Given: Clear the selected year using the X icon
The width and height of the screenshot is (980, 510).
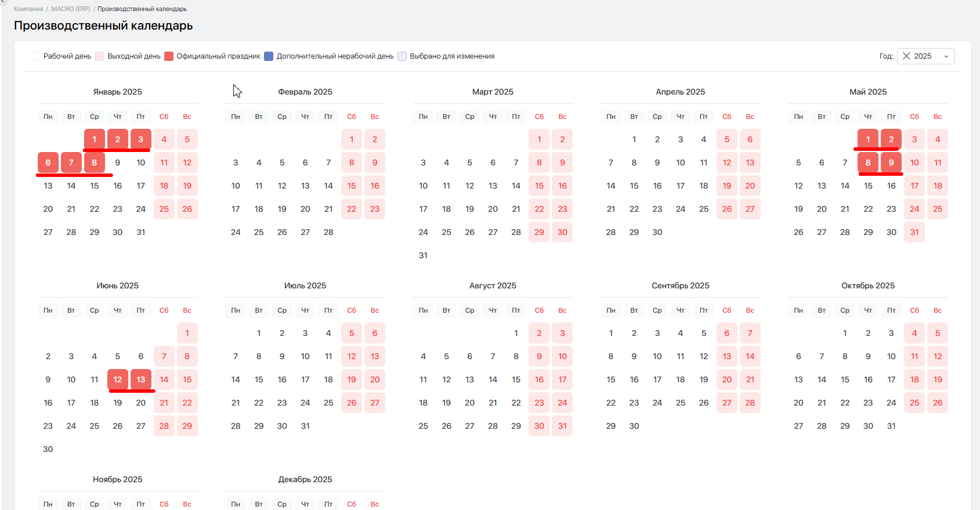Looking at the screenshot, I should pos(906,56).
